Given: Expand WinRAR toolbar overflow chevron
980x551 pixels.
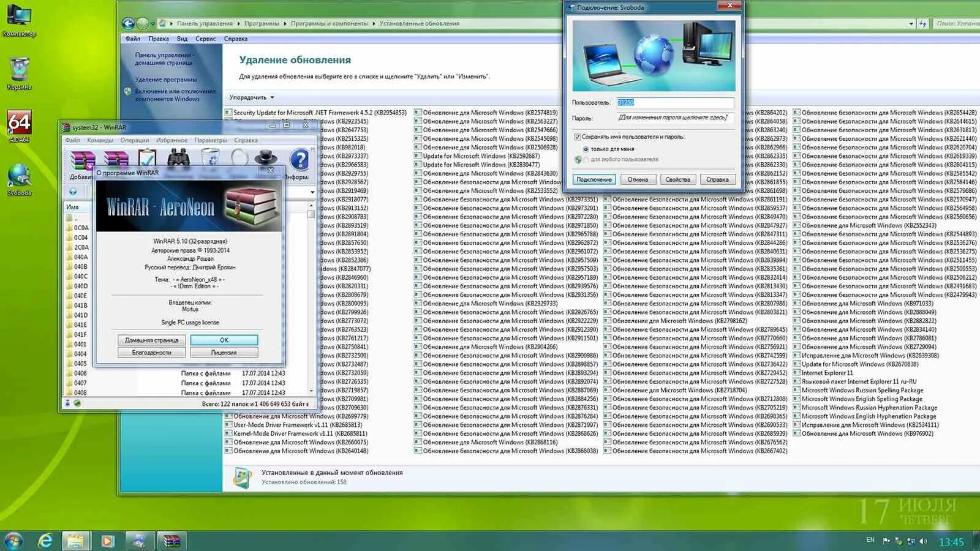Looking at the screenshot, I should point(313,149).
